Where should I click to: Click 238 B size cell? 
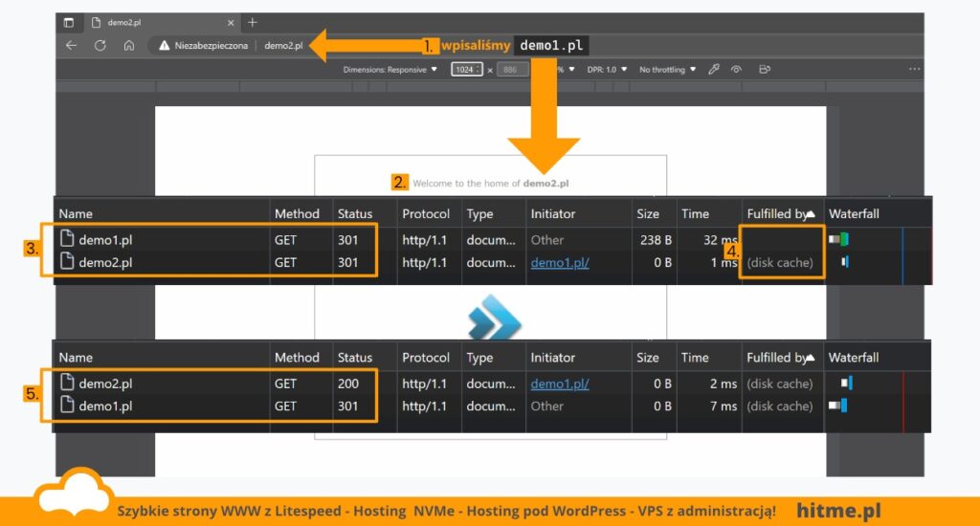pyautogui.click(x=656, y=240)
